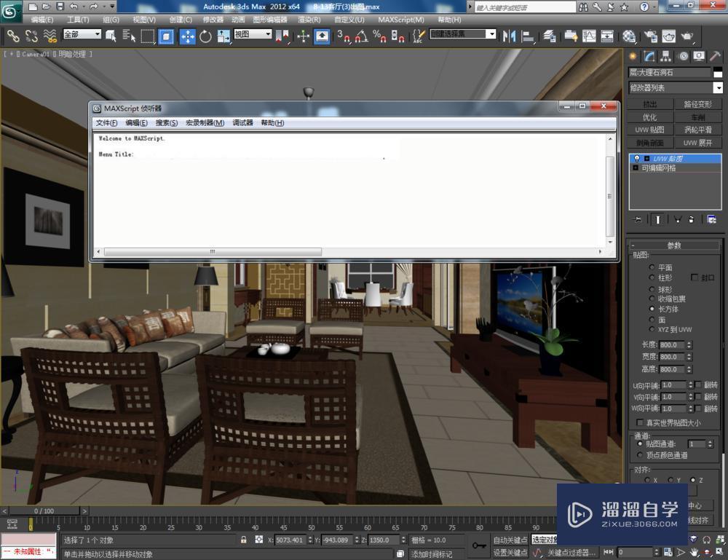Click Configure Modifier Sets icon
This screenshot has height=560, width=728.
[x=711, y=219]
